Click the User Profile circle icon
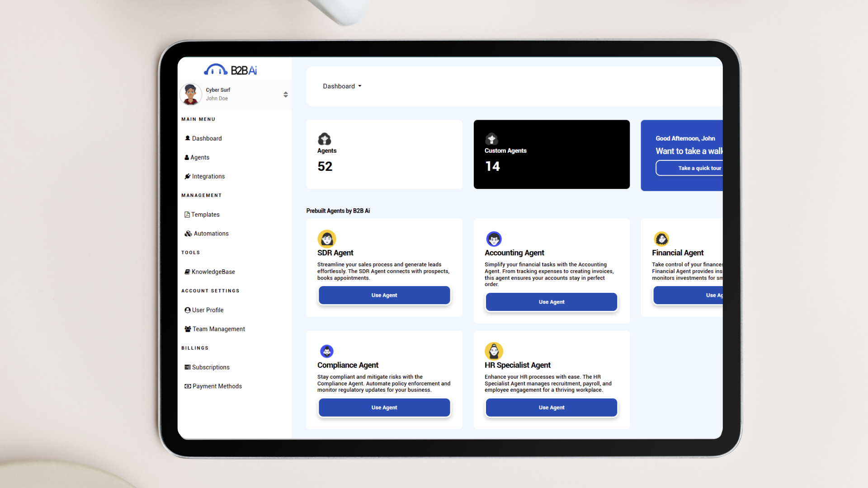 click(x=187, y=310)
